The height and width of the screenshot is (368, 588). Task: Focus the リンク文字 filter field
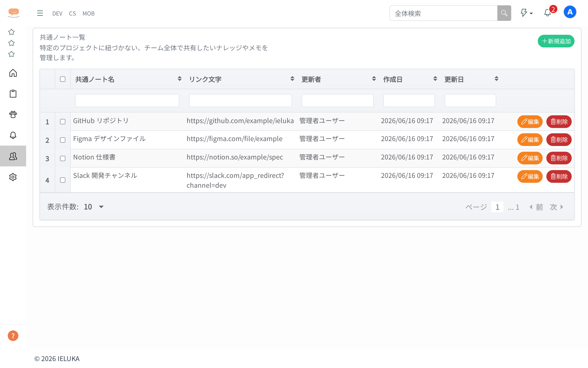240,101
